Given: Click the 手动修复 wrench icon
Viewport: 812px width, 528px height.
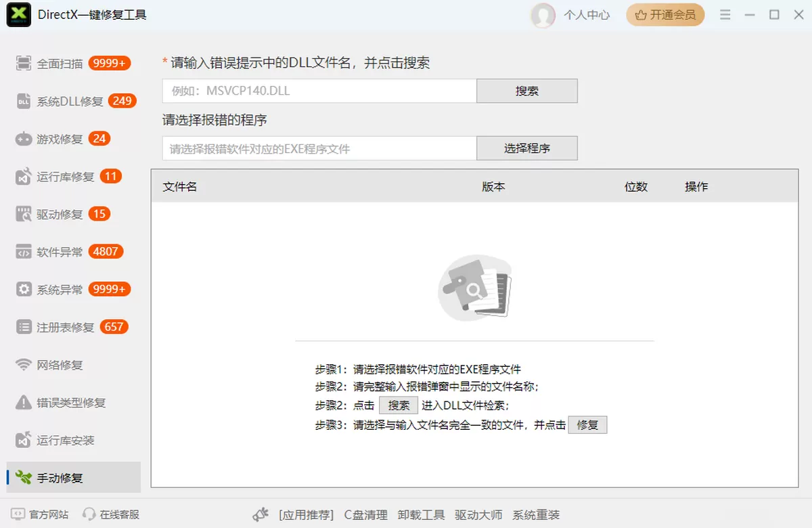Looking at the screenshot, I should [x=24, y=478].
